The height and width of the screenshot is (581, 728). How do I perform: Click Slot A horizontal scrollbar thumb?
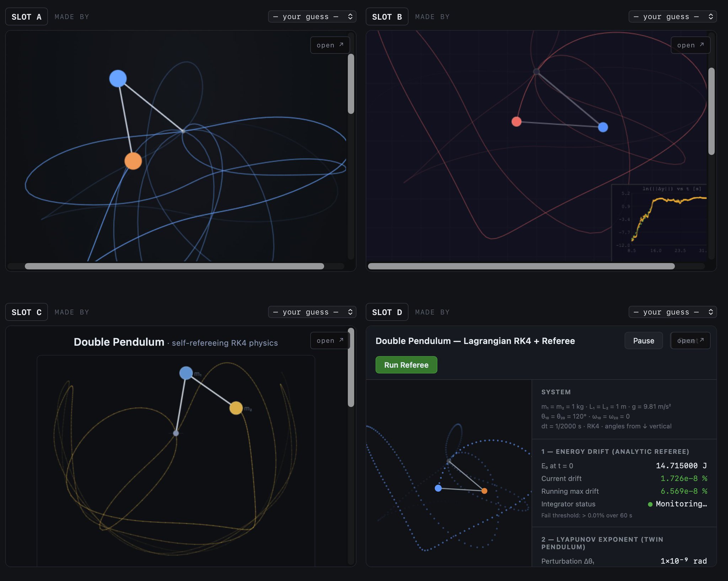tap(174, 266)
